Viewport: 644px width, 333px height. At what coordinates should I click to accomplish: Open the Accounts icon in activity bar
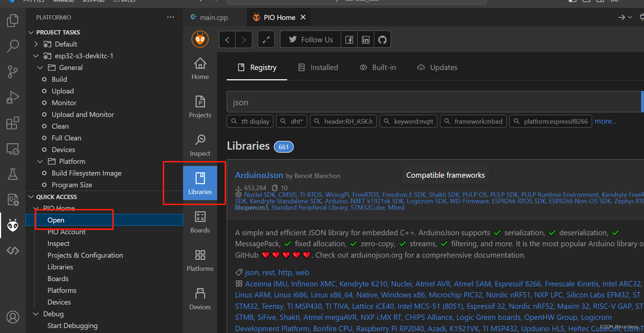pos(13,317)
